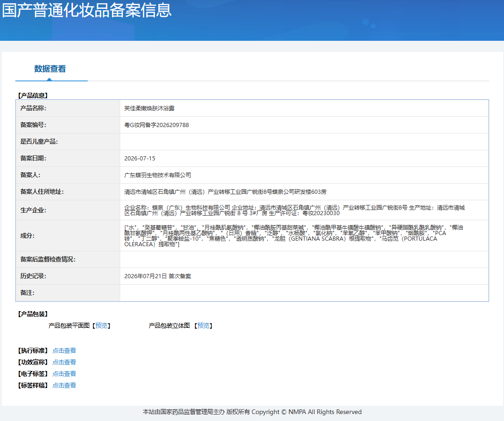Click the 【产品包装】 section heading
Viewport: 504px width, 421px height.
pyautogui.click(x=33, y=314)
